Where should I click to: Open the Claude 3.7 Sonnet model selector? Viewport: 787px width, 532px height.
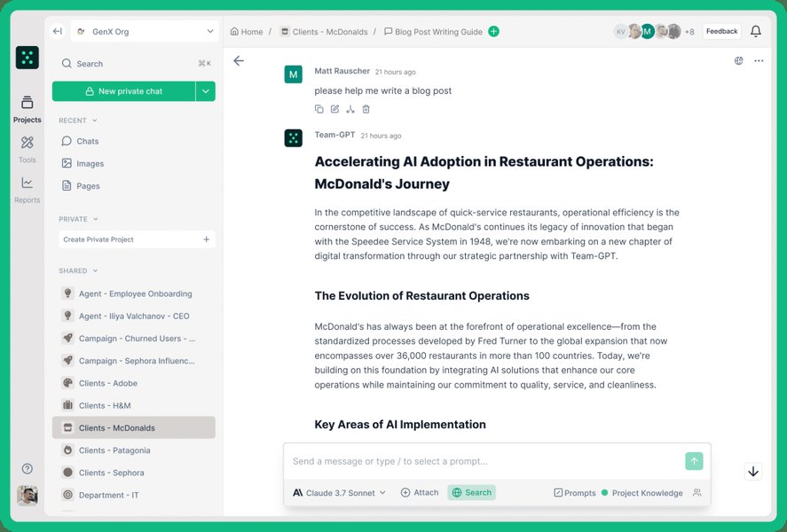tap(339, 493)
